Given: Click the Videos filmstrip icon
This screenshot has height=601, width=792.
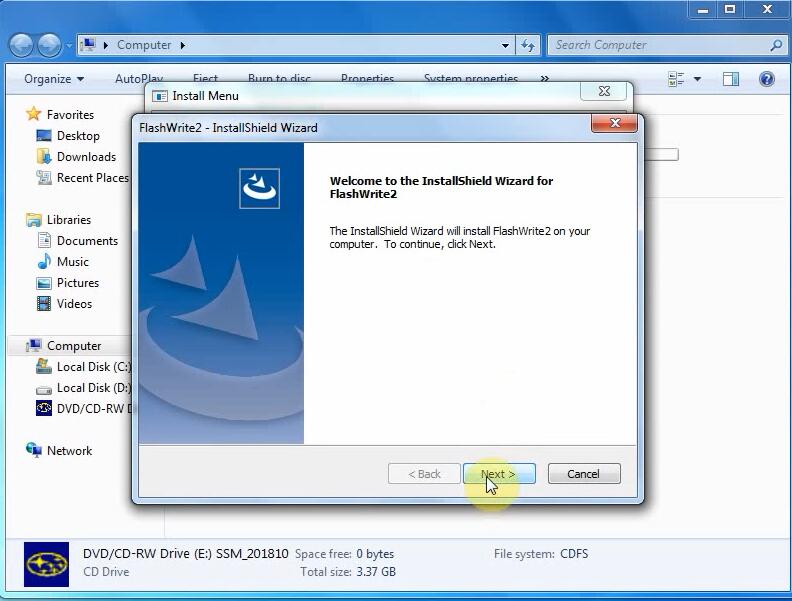Looking at the screenshot, I should [44, 304].
